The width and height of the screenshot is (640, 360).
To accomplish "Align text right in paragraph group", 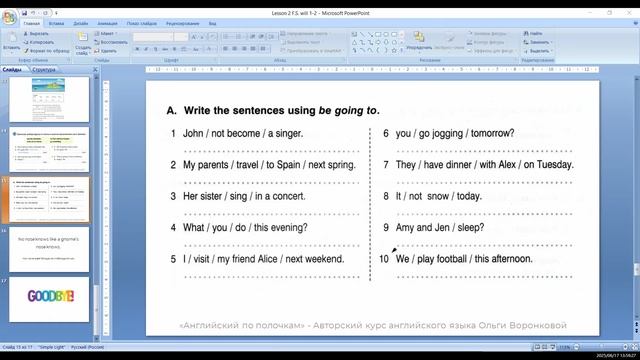I will coord(244,49).
